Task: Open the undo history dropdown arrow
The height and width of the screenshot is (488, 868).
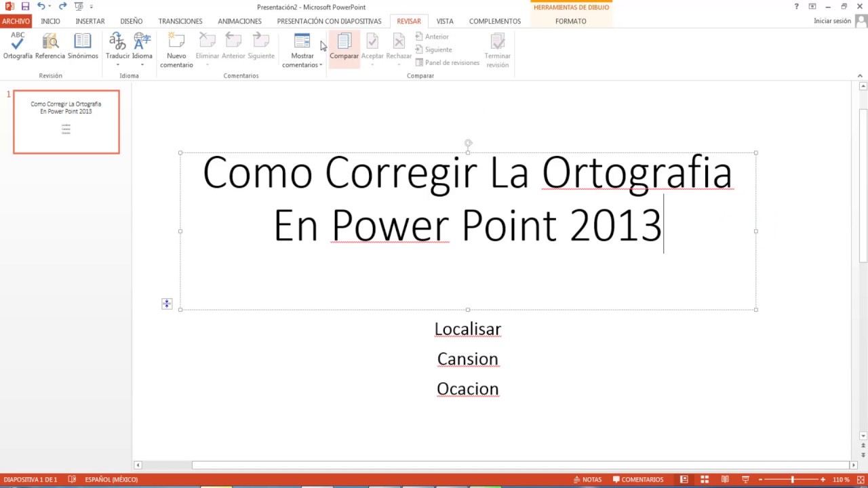Action: (x=50, y=7)
